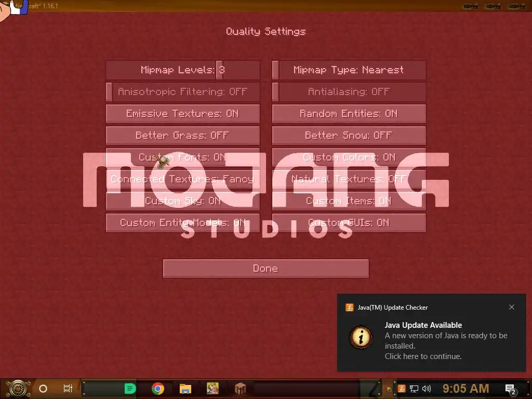Toggle Better Snow option

[x=349, y=136]
